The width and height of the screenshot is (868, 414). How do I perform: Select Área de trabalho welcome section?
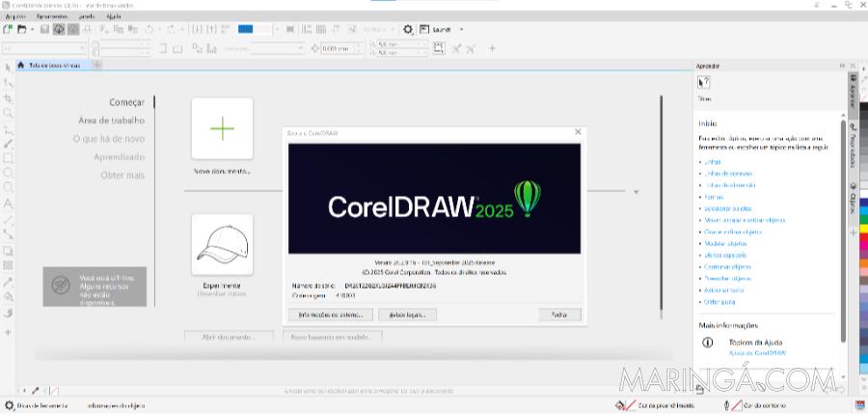click(111, 121)
